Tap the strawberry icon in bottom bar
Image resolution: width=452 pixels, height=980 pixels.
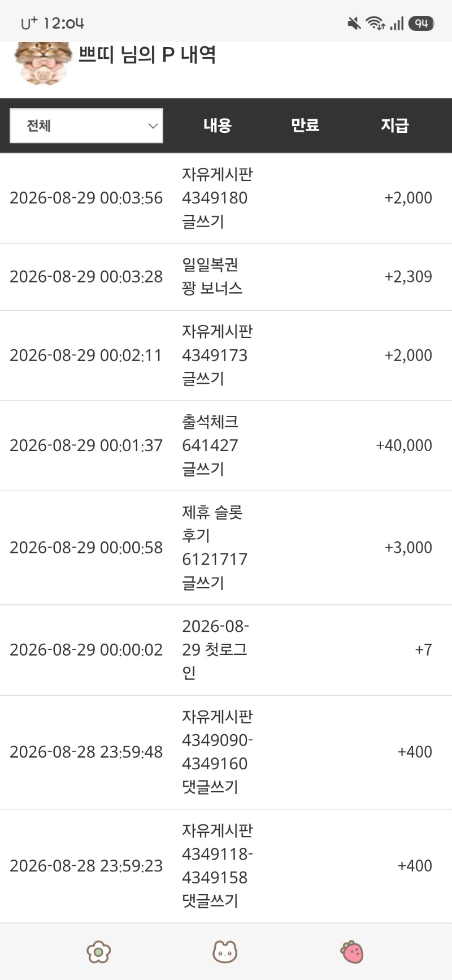click(351, 952)
